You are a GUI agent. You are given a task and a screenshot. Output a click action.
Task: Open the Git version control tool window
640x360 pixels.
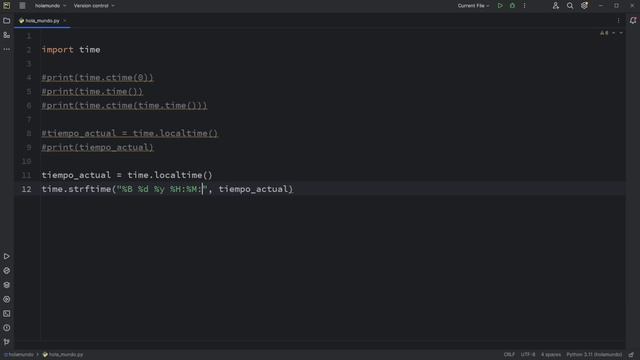[7, 342]
